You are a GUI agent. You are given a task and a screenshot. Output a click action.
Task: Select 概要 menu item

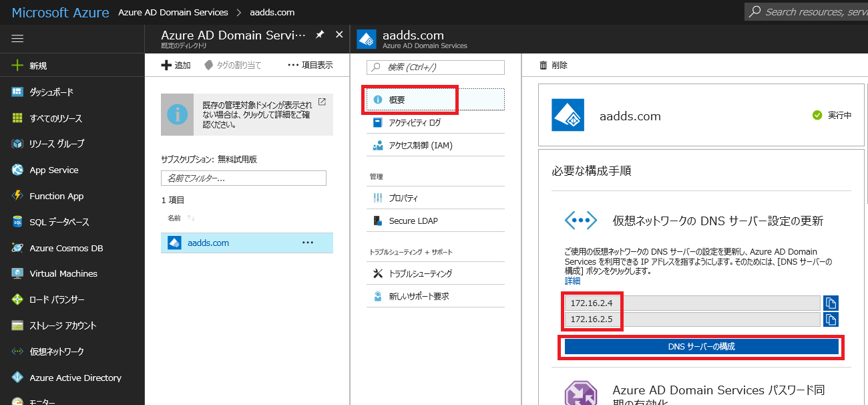[x=435, y=100]
